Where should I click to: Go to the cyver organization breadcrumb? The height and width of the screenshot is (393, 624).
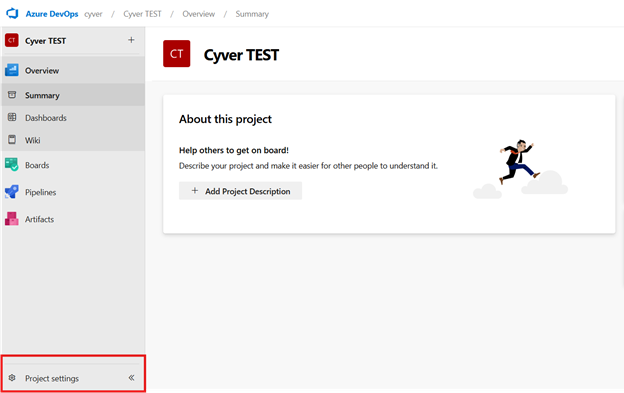[x=93, y=14]
